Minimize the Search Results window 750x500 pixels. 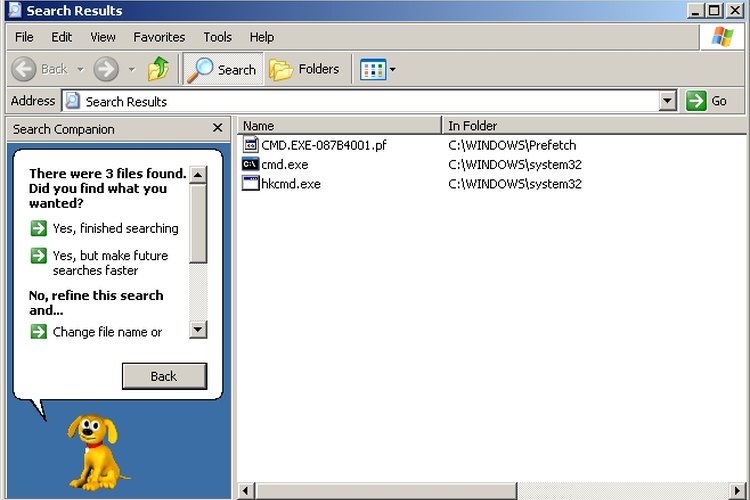pyautogui.click(x=695, y=11)
